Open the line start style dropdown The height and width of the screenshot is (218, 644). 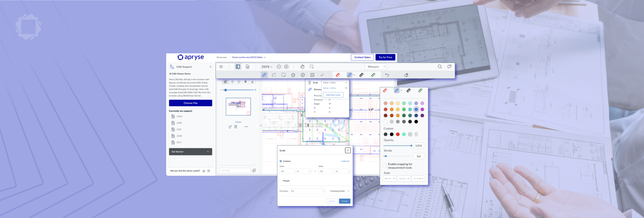[x=390, y=178]
